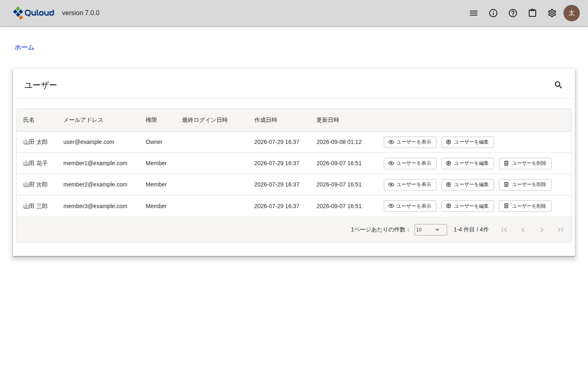Delete user 山田 花子
Viewport: 588px width, 368px height.
525,164
